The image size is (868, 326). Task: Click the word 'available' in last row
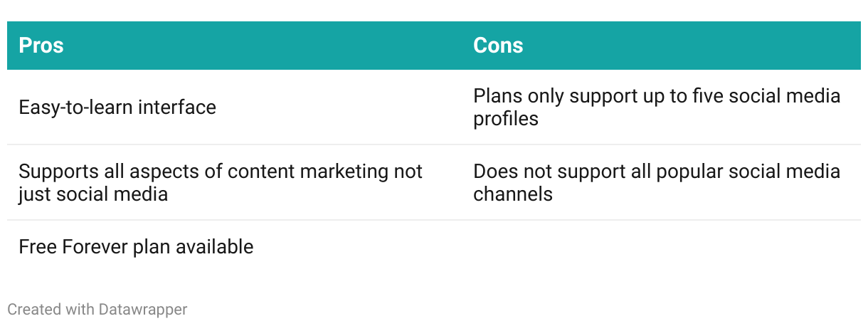click(x=214, y=247)
